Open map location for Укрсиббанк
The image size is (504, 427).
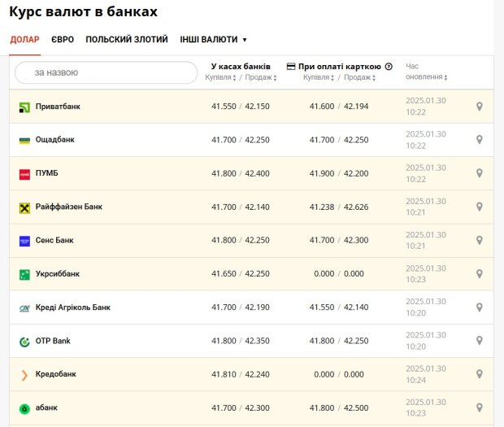479,274
